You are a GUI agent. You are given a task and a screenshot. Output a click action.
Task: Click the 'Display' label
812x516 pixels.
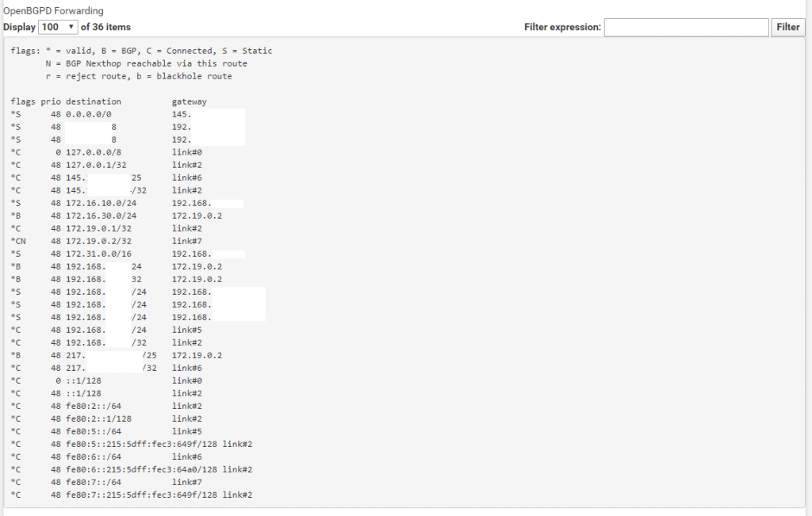(x=20, y=27)
